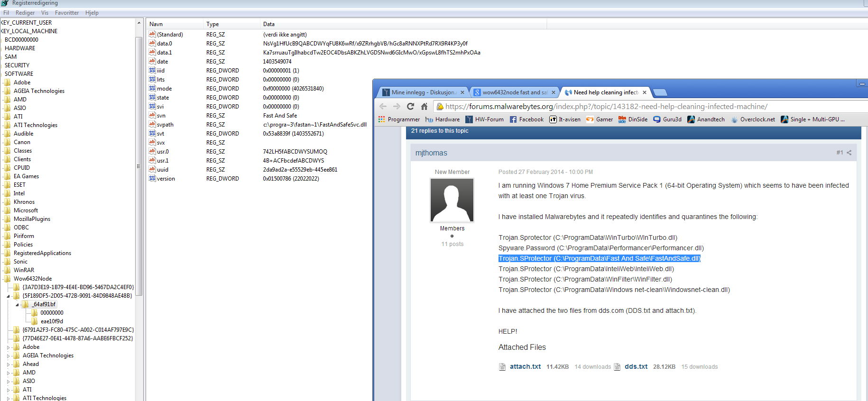Expand the ATI Technologies key under Wow6432Node
868x401 pixels.
click(8, 398)
